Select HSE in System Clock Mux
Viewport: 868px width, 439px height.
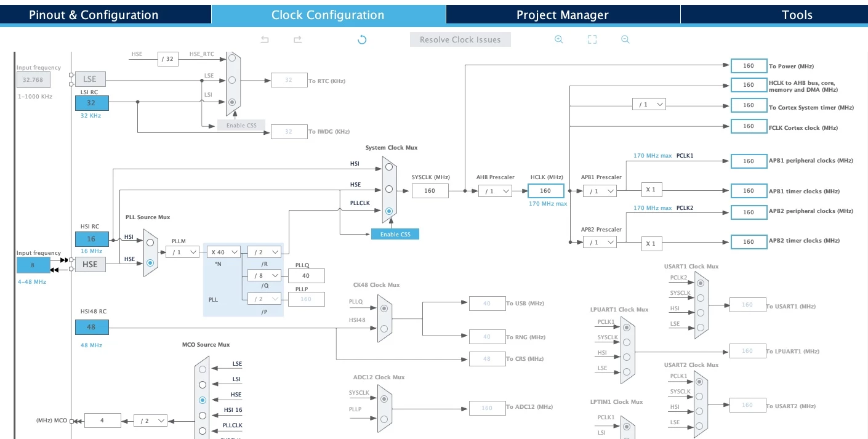(388, 189)
